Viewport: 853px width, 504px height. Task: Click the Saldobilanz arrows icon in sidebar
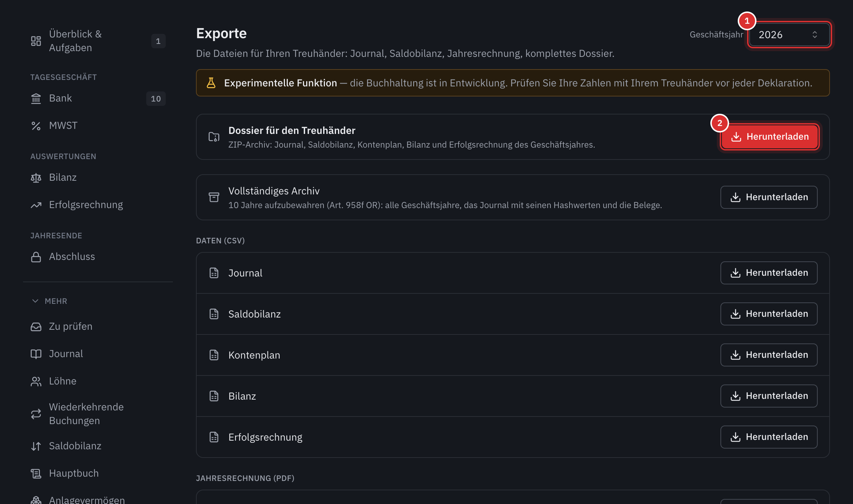coord(36,446)
